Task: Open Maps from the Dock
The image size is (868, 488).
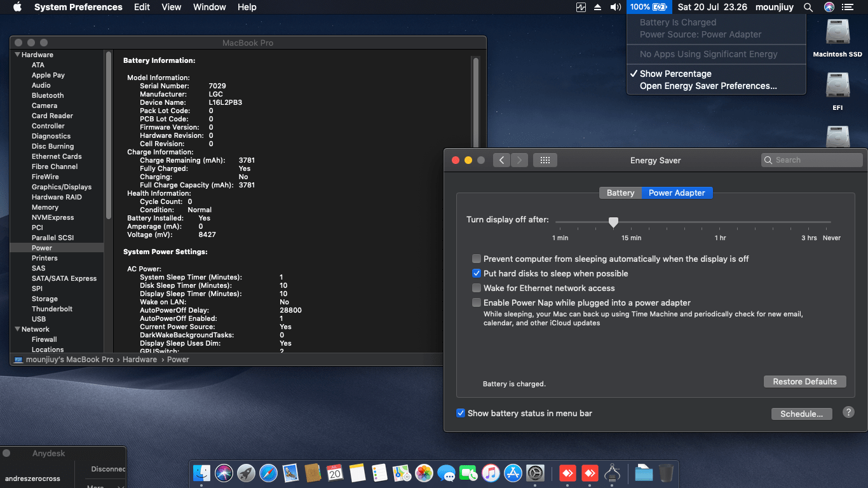Action: pos(402,473)
